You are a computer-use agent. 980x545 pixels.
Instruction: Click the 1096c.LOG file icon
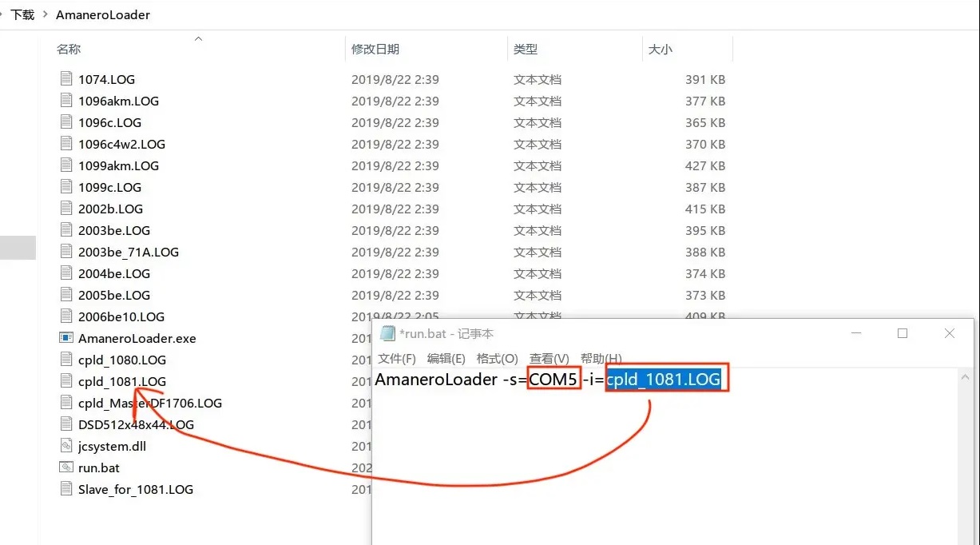pyautogui.click(x=65, y=122)
